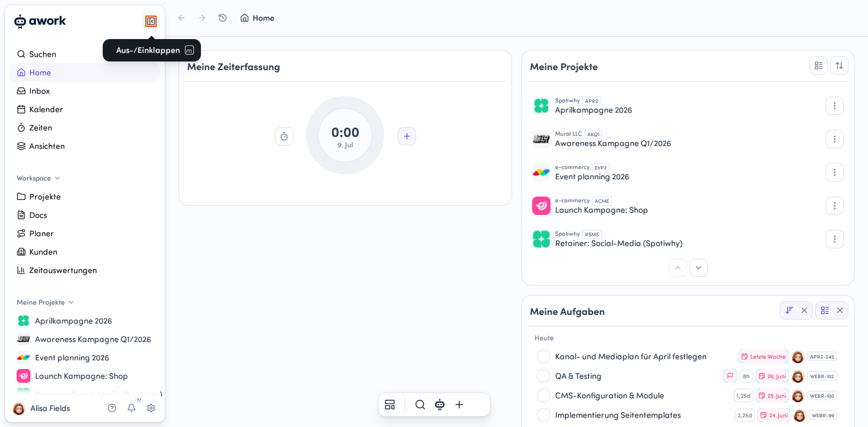Image resolution: width=868 pixels, height=427 pixels.
Task: Mark CMS-Konfiguration & Module as done
Action: tap(544, 395)
